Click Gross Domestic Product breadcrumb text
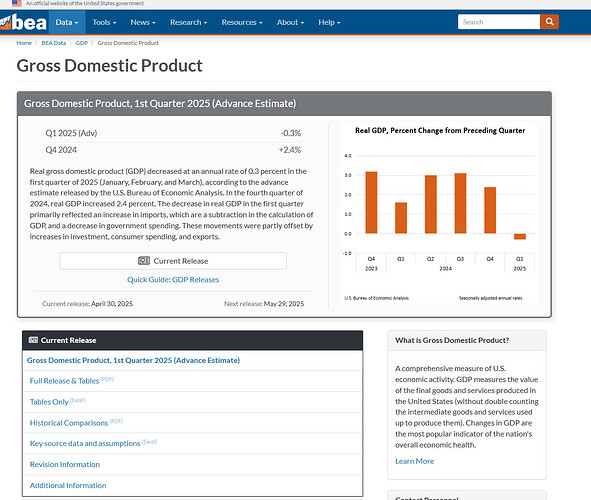 click(x=128, y=43)
